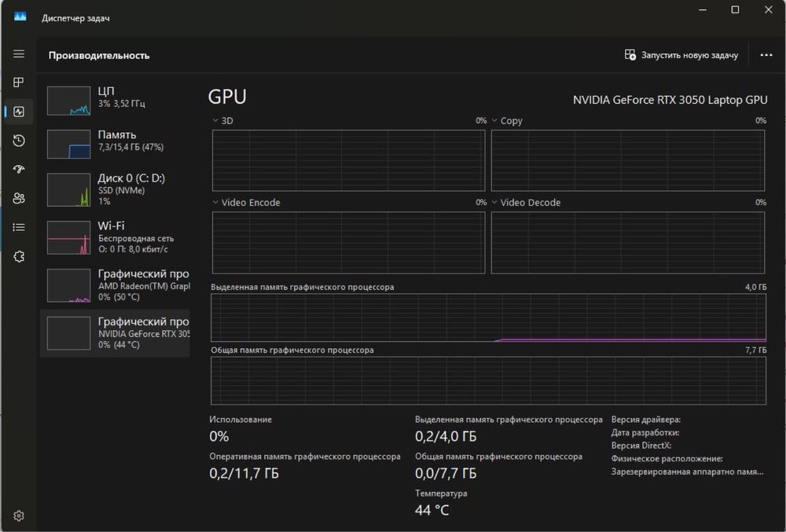Screen dimensions: 786x532
Task: Select the AMD Radeon GPU item
Action: pyautogui.click(x=116, y=284)
